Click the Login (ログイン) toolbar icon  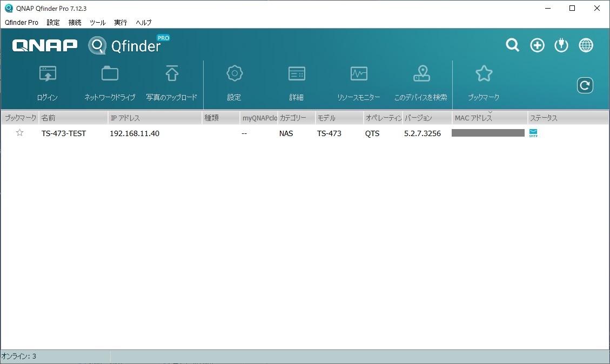(48, 73)
